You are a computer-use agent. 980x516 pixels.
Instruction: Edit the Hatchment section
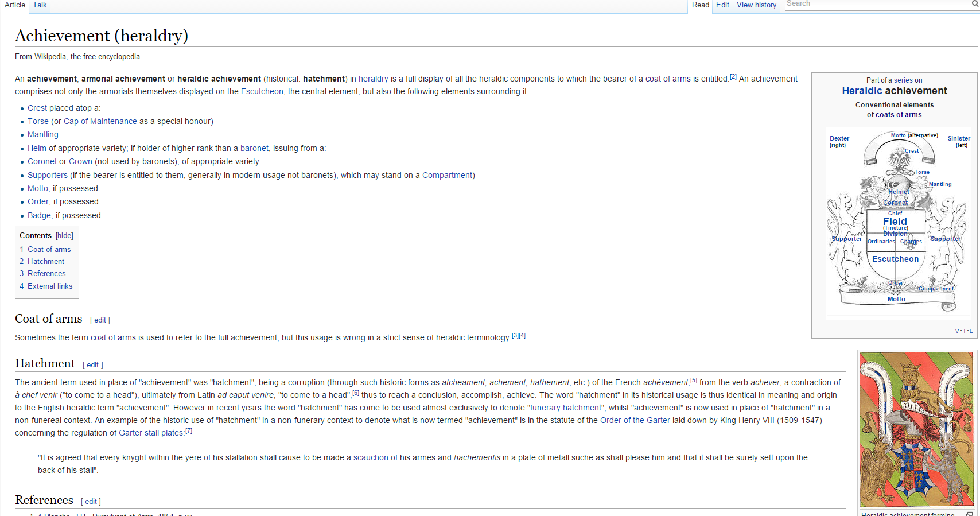(92, 365)
